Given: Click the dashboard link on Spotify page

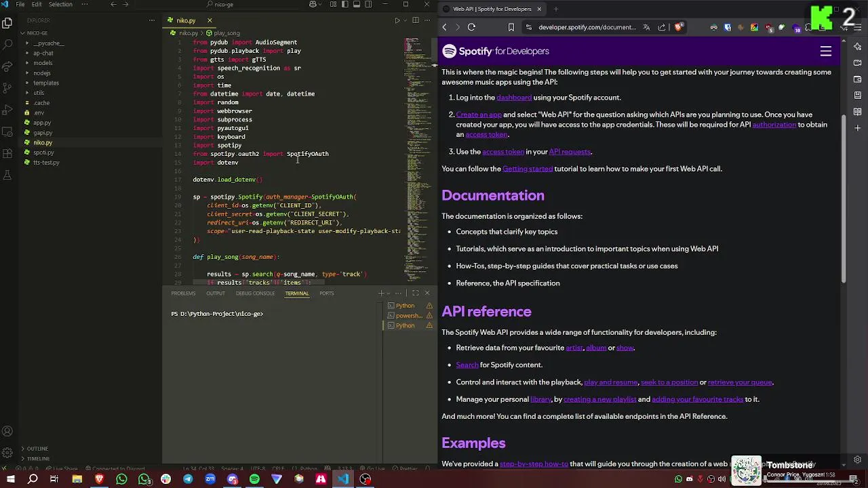Looking at the screenshot, I should (x=514, y=98).
